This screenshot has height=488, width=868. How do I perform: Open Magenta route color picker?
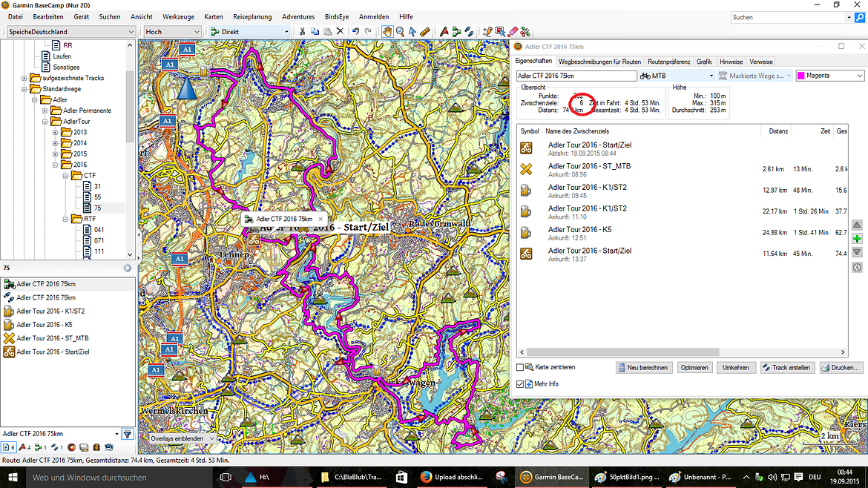(x=829, y=76)
